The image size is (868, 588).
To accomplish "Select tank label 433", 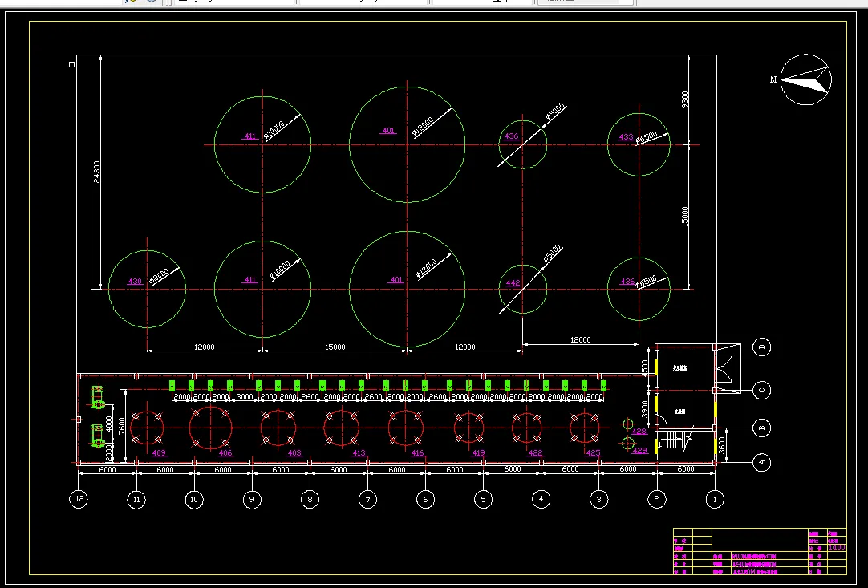I will [626, 136].
